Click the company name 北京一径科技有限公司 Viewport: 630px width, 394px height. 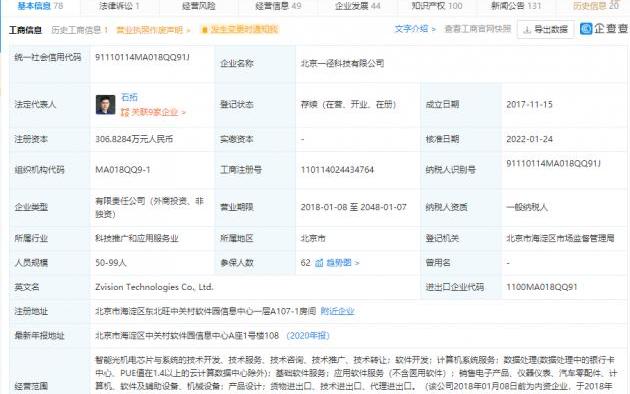point(342,63)
